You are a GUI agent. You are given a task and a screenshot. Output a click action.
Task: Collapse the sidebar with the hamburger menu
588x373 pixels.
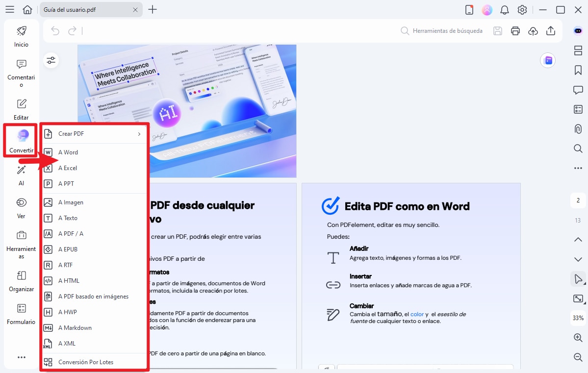[10, 9]
